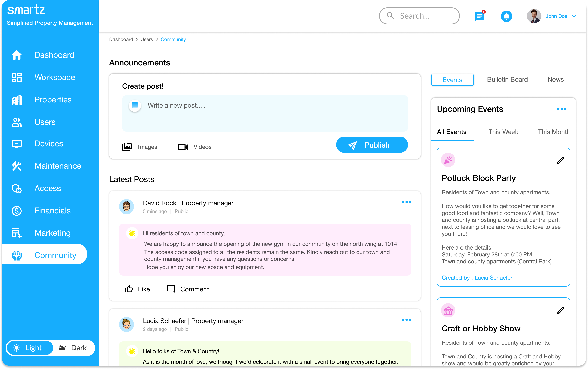
Task: Open Upcoming Events more options menu
Action: coord(561,109)
